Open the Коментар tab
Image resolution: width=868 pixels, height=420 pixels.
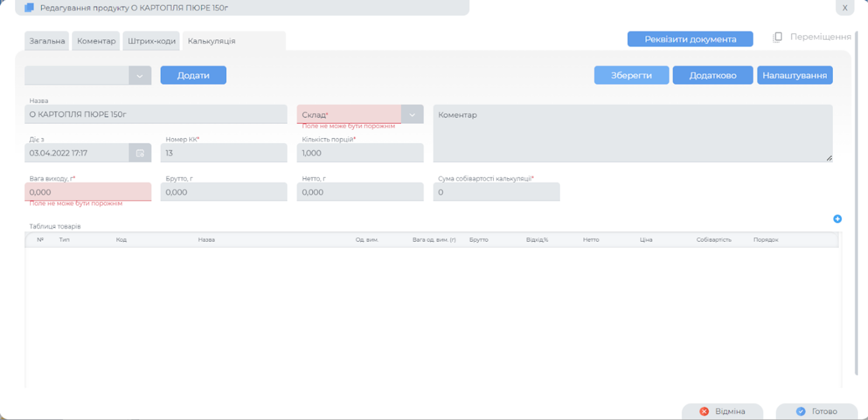click(96, 41)
